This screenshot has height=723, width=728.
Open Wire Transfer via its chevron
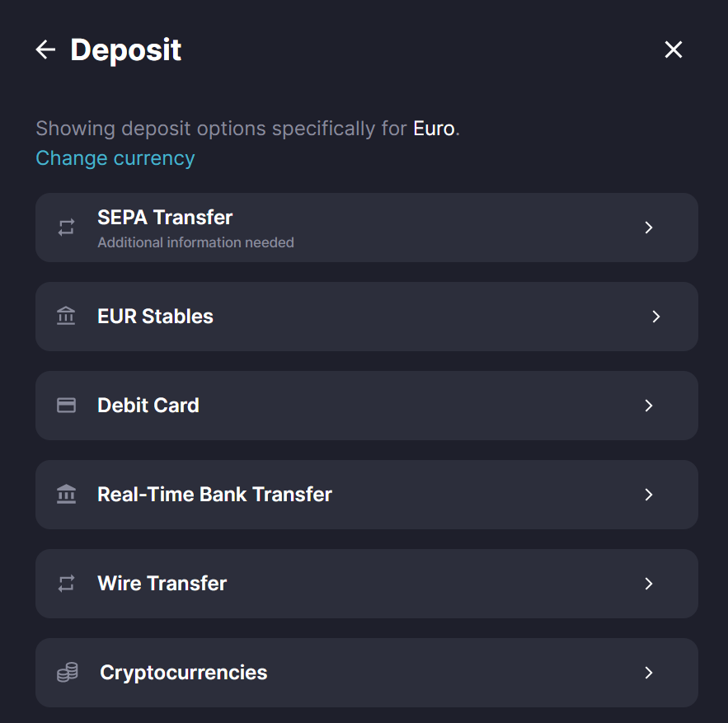(649, 584)
